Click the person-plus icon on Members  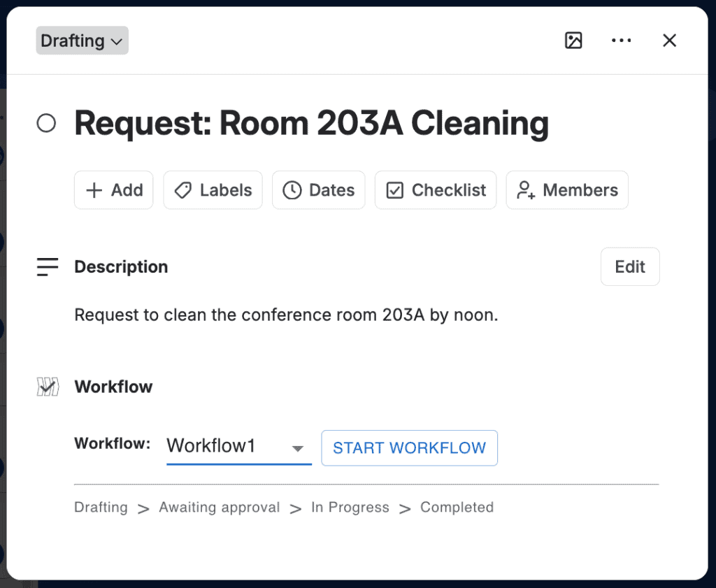tap(526, 190)
